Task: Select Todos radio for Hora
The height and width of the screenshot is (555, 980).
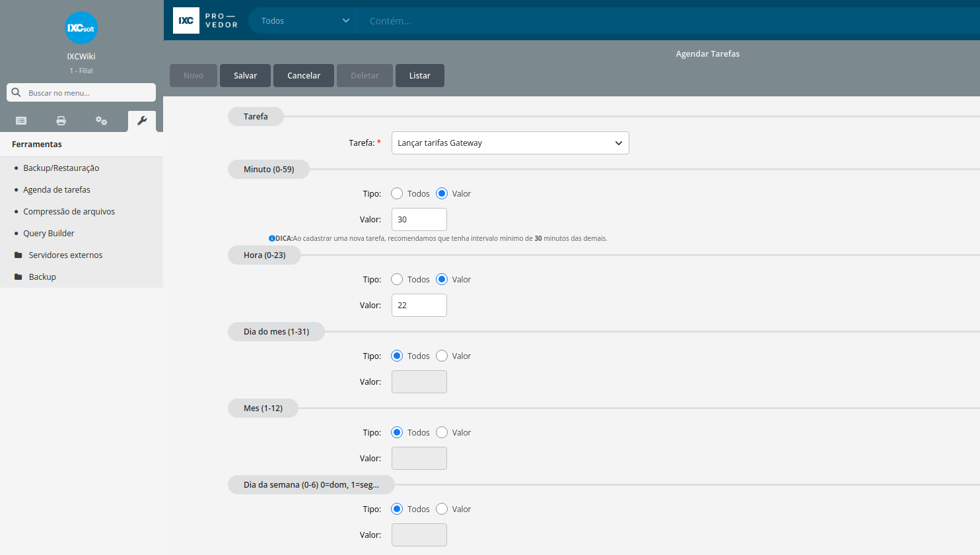Action: click(x=397, y=279)
